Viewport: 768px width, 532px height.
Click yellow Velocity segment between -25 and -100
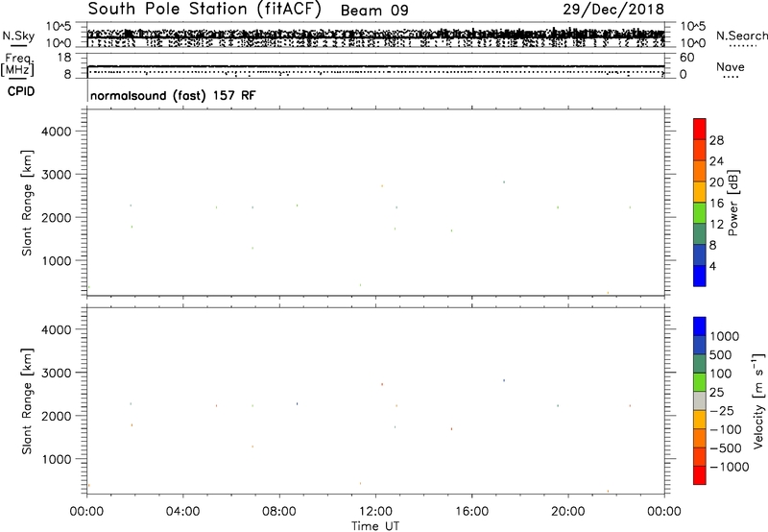700,420
